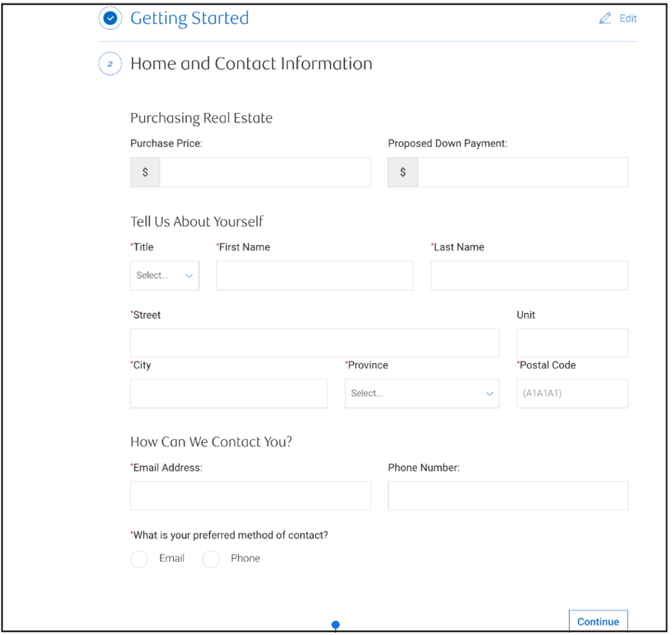
Task: Select the Phone contact option
Action: click(x=211, y=559)
